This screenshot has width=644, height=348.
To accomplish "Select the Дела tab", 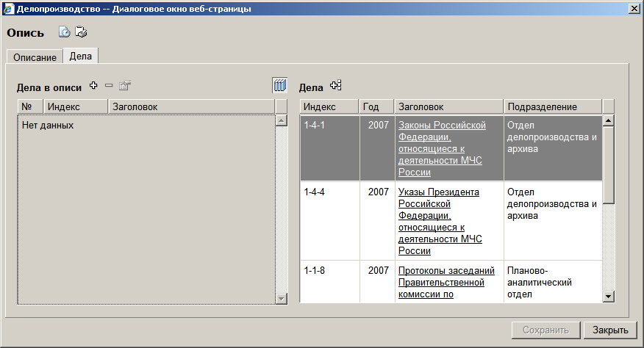I will (81, 57).
